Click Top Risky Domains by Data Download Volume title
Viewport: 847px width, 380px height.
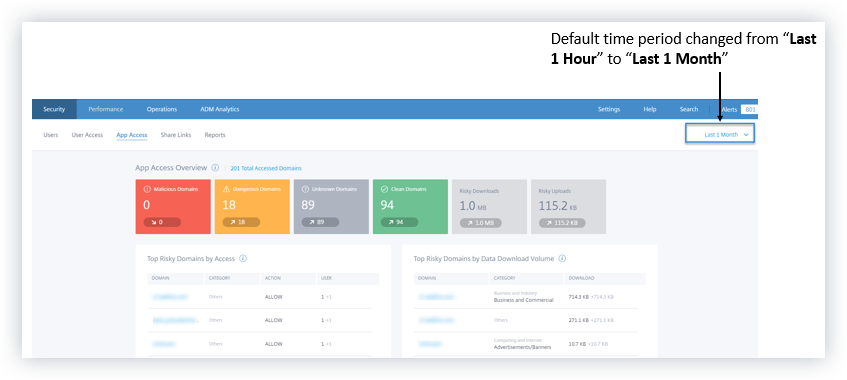pyautogui.click(x=484, y=258)
